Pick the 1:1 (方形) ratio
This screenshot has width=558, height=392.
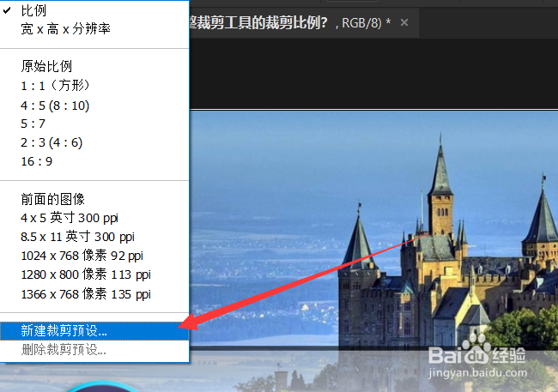point(94,86)
